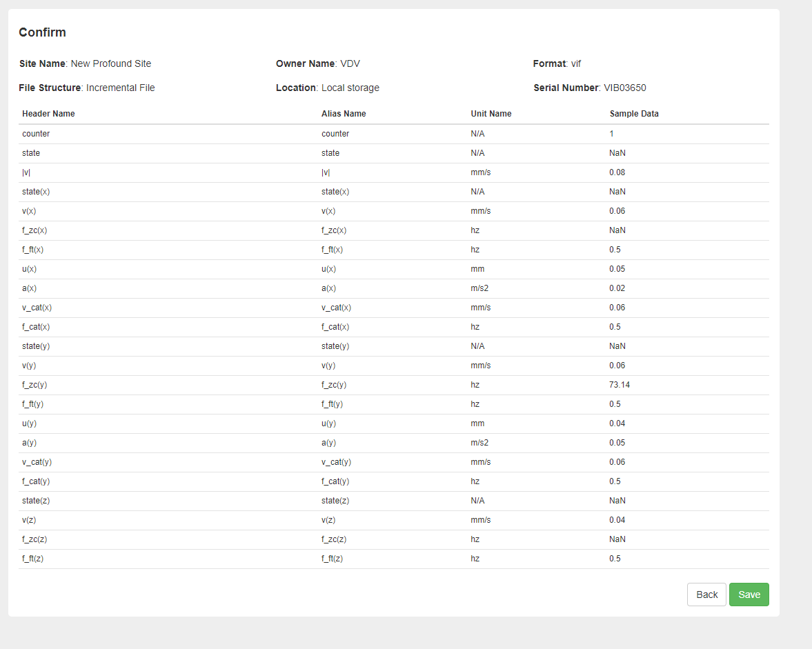Click "f_ft(x)" in the Alias Name column
812x649 pixels.
click(x=332, y=250)
